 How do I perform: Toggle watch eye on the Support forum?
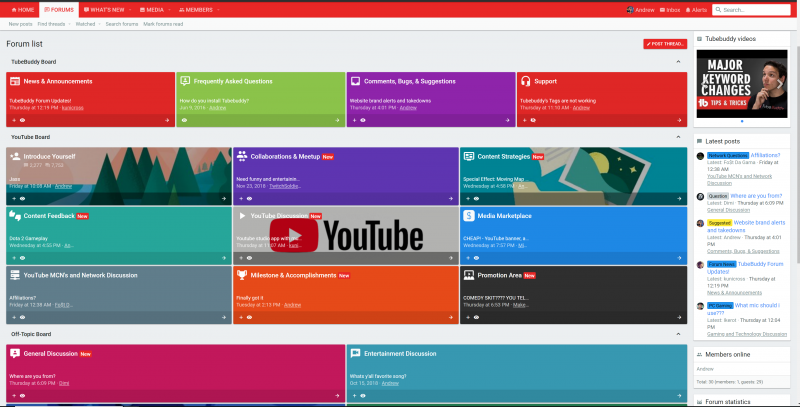coord(533,120)
